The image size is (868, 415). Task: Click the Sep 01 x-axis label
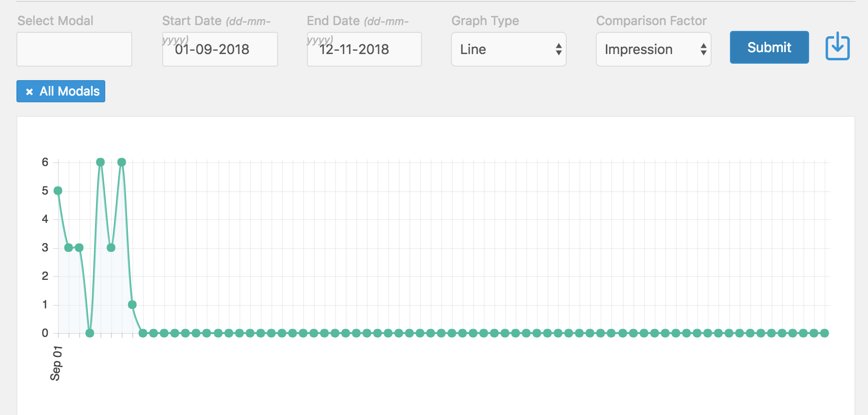click(x=56, y=363)
